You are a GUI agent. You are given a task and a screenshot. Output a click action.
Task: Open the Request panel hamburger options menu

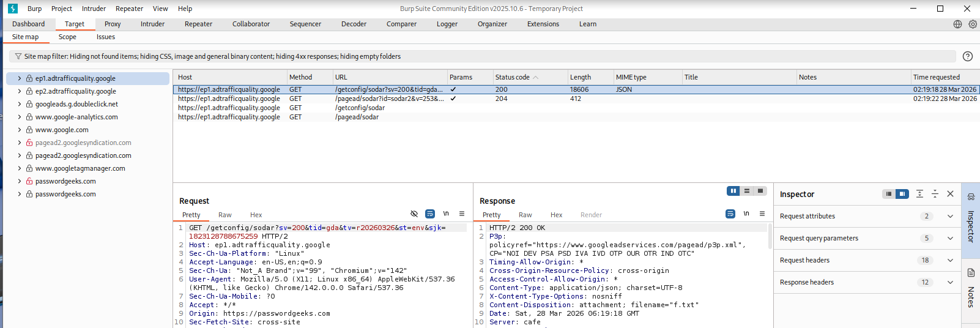pos(462,214)
